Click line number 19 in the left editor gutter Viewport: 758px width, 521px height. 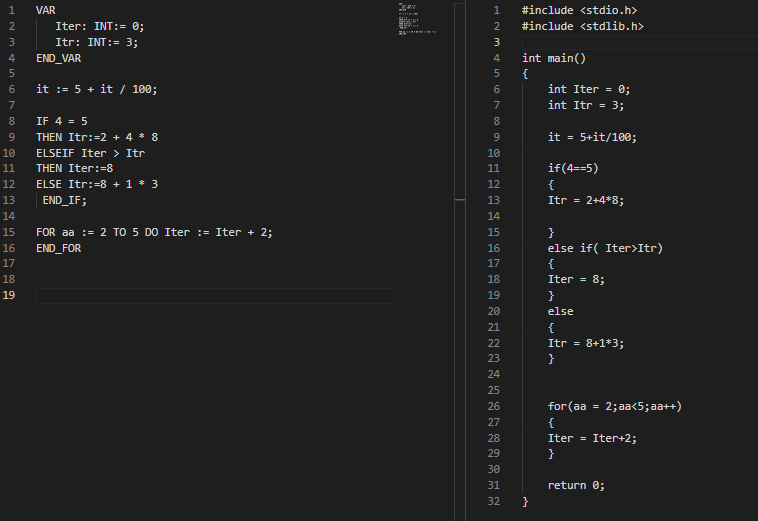pos(9,295)
